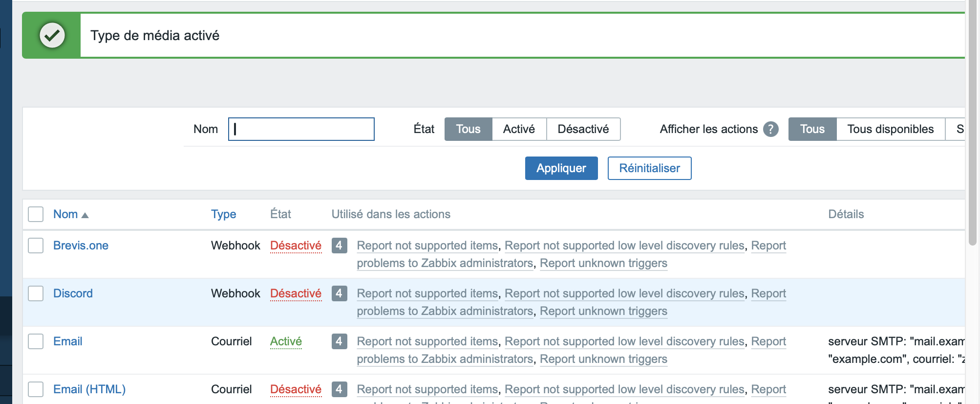
Task: Click the sort arrow next to Nom
Action: click(x=85, y=214)
